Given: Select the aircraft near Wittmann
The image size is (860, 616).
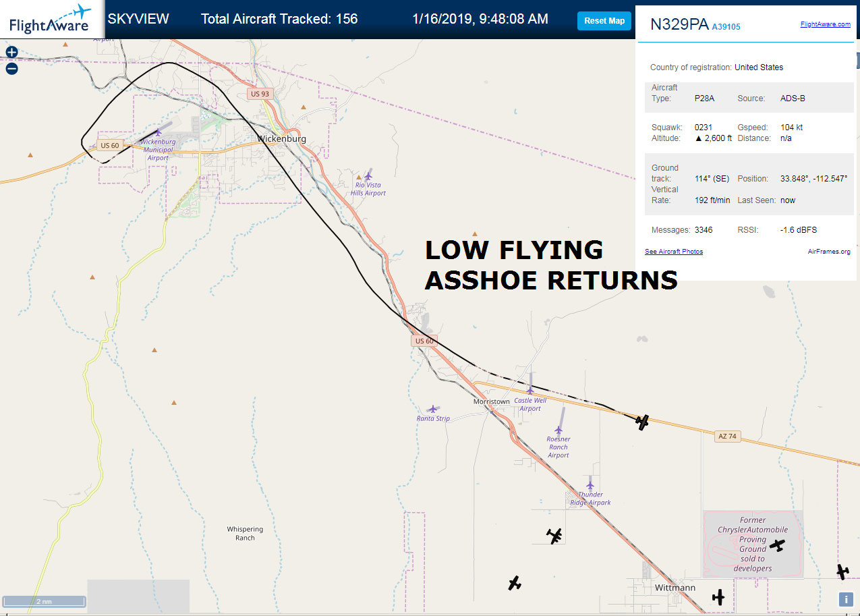Looking at the screenshot, I should point(718,597).
